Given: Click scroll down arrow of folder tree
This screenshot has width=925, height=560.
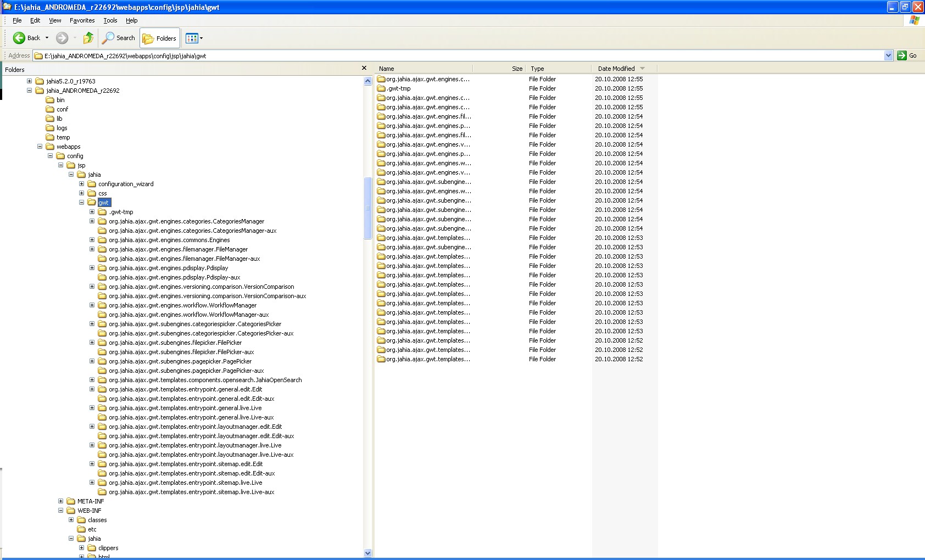Looking at the screenshot, I should [368, 553].
